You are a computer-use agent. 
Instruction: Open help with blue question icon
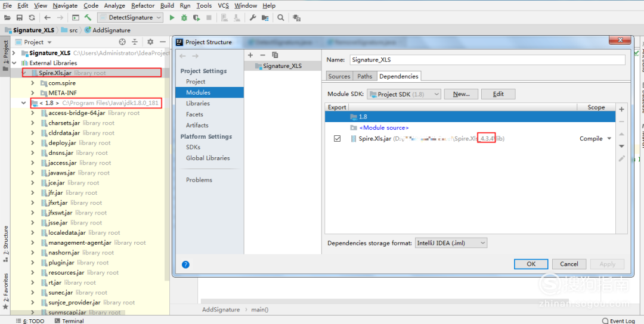click(x=185, y=264)
